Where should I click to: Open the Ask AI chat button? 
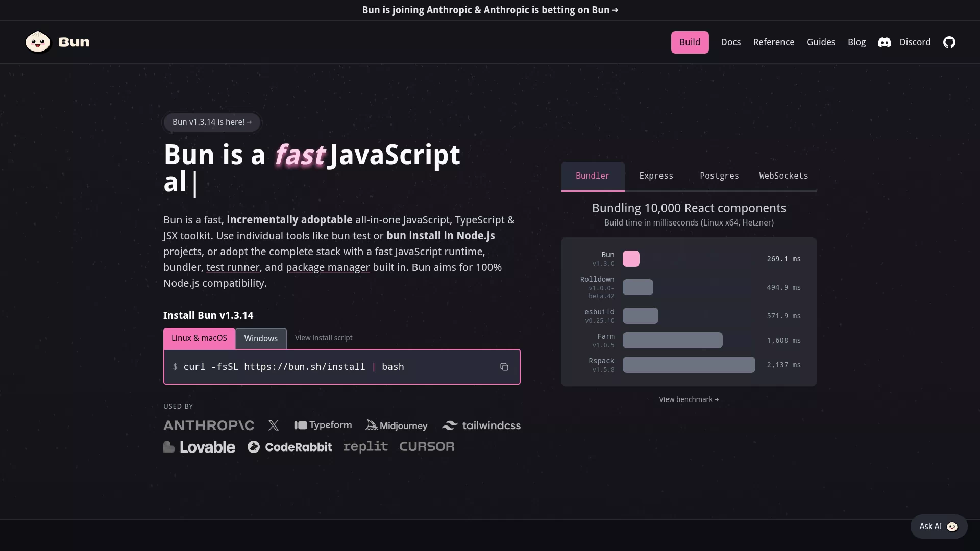click(x=939, y=526)
